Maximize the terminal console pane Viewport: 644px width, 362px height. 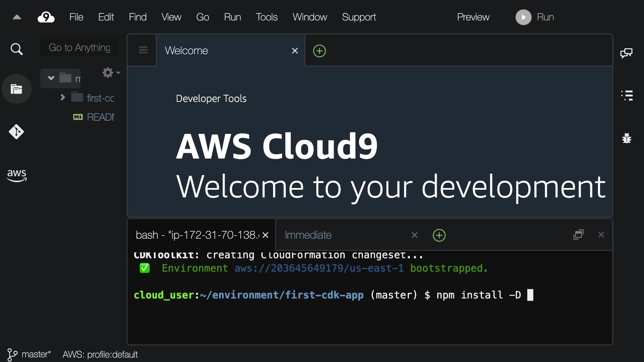point(579,235)
